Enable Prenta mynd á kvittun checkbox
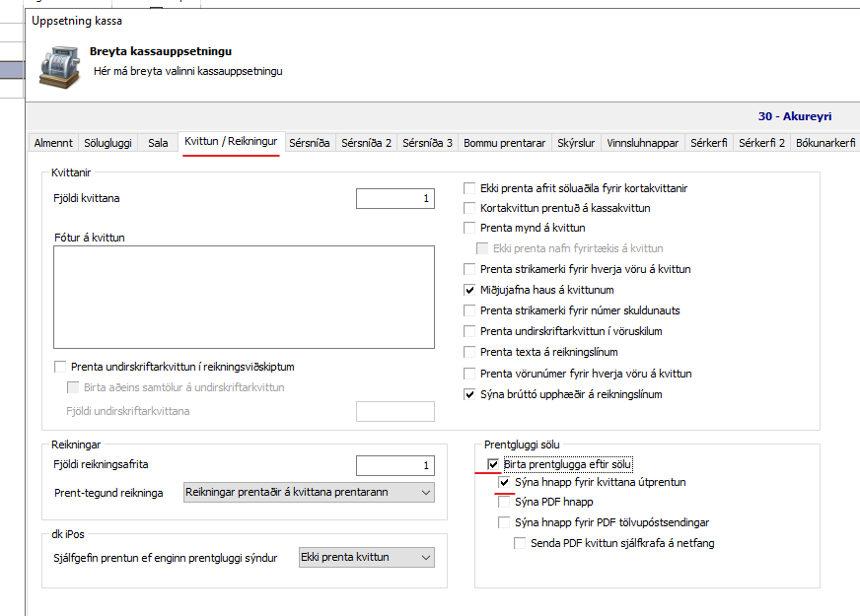 pyautogui.click(x=470, y=228)
